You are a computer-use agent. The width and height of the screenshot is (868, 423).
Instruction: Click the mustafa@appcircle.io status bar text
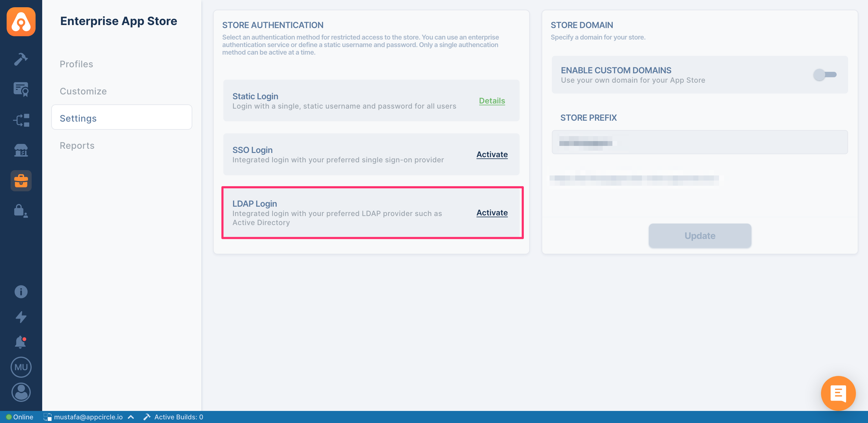point(88,417)
